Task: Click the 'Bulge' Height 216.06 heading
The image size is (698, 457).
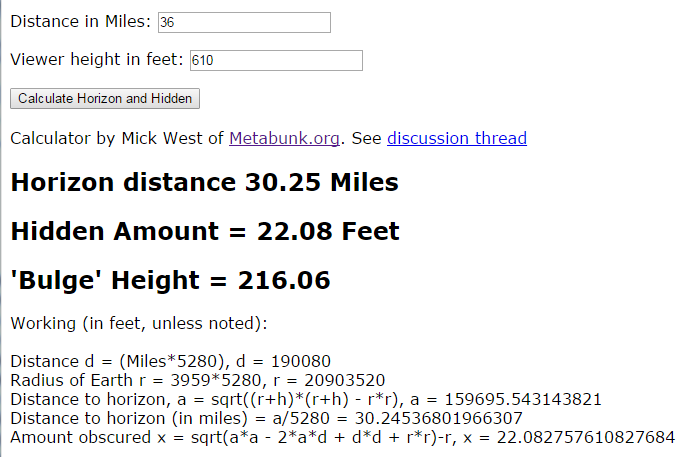Action: 170,281
